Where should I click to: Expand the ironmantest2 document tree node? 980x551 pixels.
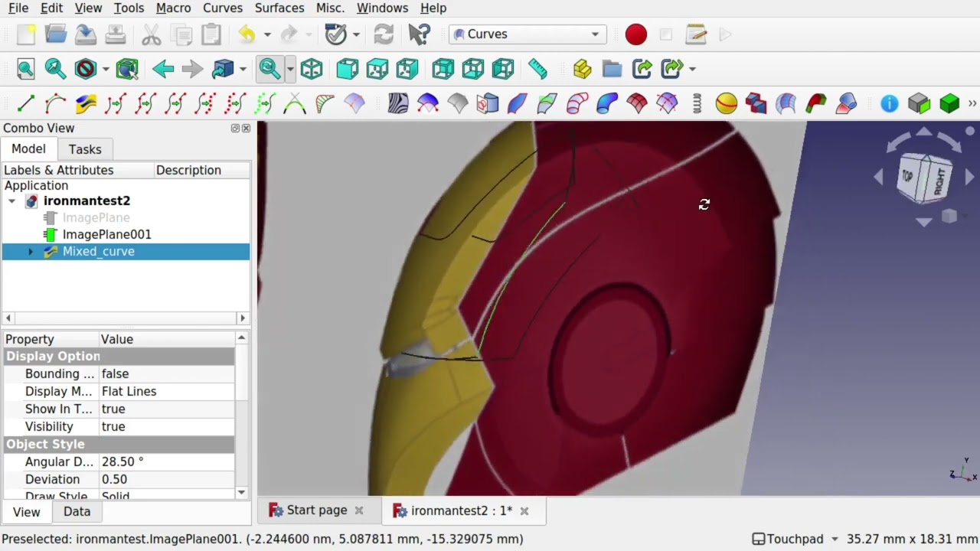pos(12,201)
